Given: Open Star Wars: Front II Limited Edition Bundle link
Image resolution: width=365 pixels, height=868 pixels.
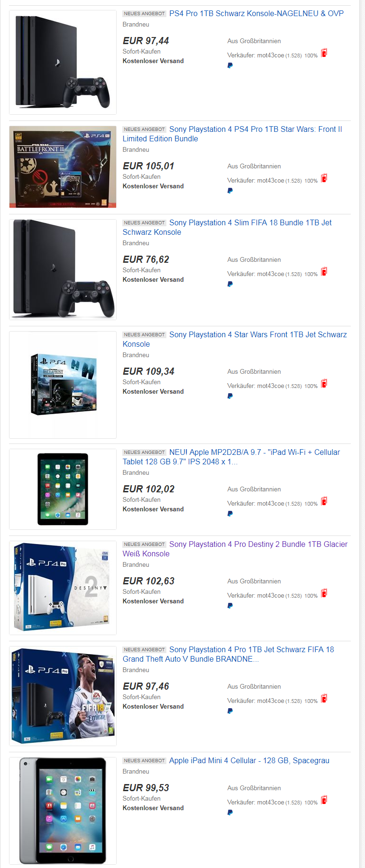Looking at the screenshot, I should [x=232, y=134].
